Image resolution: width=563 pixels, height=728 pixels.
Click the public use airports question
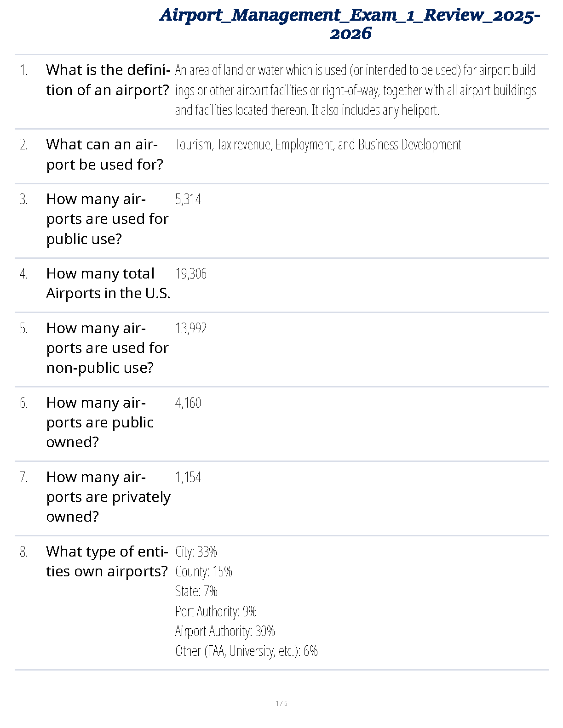[x=107, y=219]
